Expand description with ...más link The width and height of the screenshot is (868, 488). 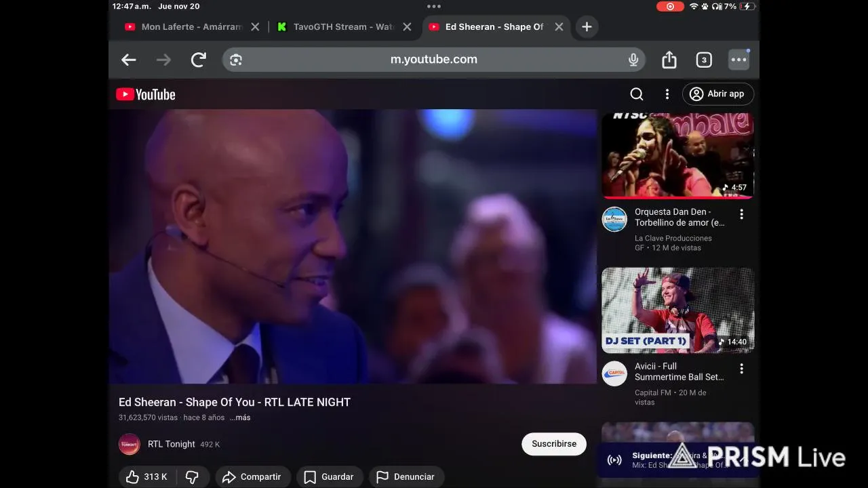click(240, 418)
